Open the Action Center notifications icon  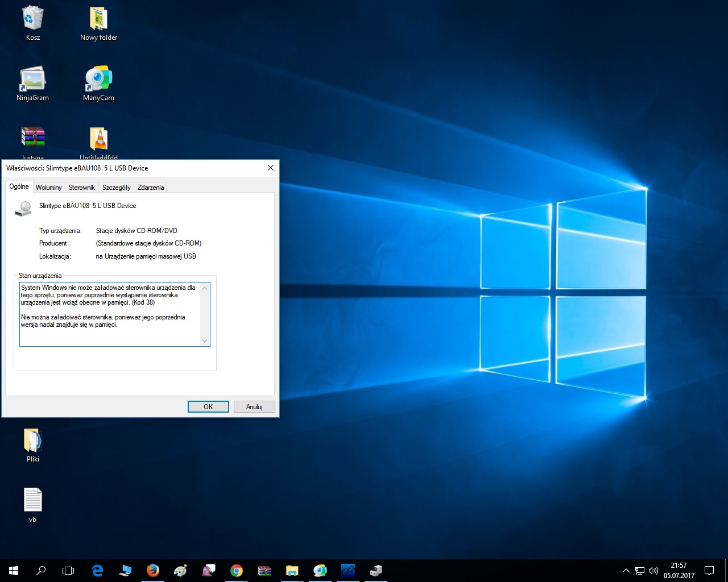709,570
